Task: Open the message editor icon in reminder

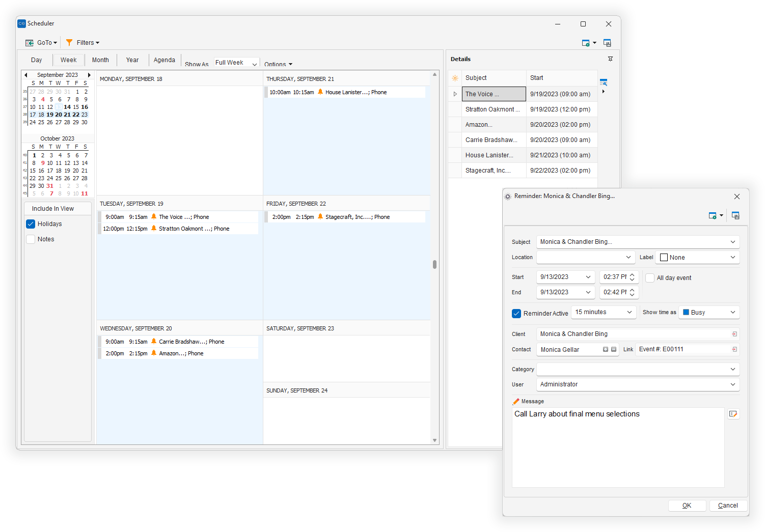Action: coord(733,414)
